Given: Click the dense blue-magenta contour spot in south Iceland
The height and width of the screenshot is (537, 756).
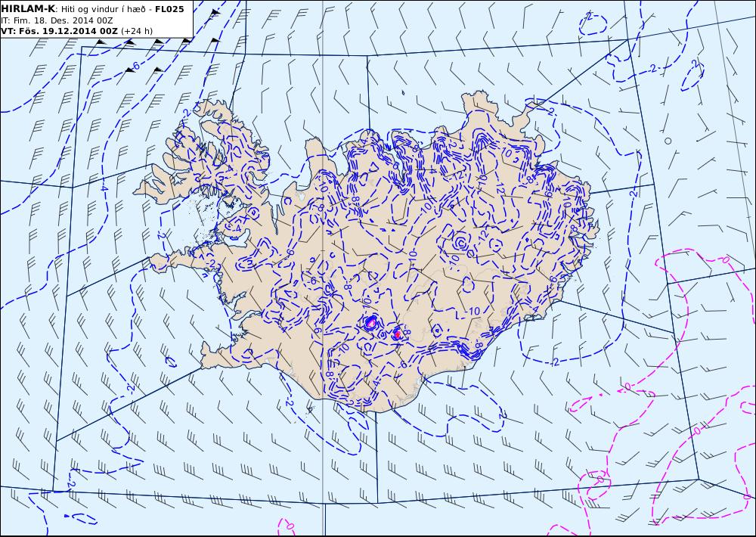Looking at the screenshot, I should [370, 321].
